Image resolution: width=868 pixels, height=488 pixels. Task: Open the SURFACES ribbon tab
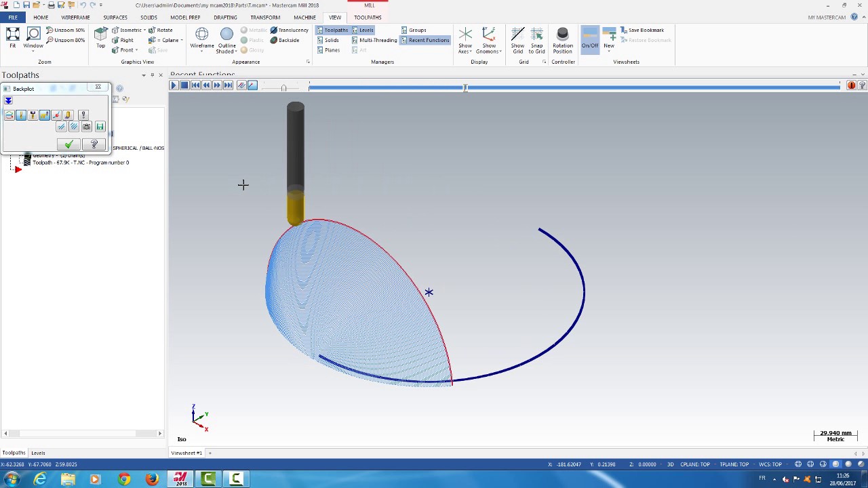point(115,17)
